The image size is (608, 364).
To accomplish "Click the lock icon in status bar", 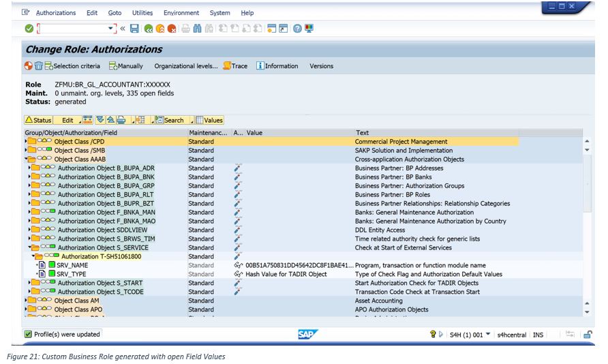I will 588,335.
